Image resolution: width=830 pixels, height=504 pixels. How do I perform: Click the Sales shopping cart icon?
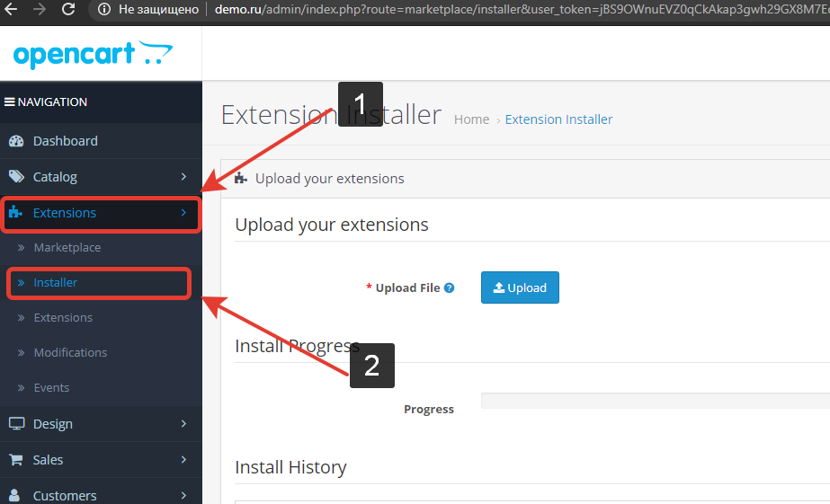[16, 460]
